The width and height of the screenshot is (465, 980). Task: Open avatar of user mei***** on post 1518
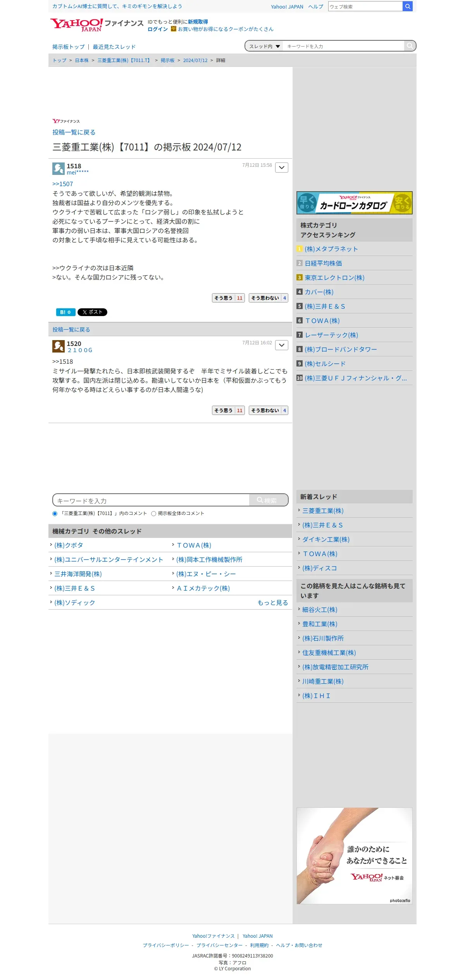click(59, 169)
